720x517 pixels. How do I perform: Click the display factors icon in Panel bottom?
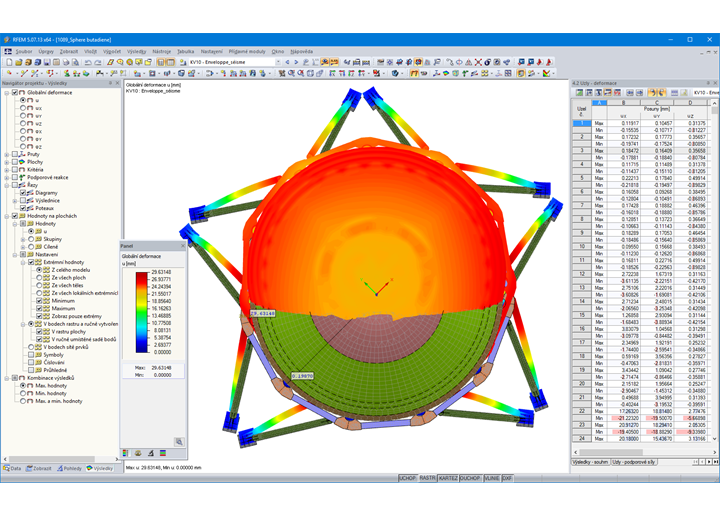(x=138, y=453)
